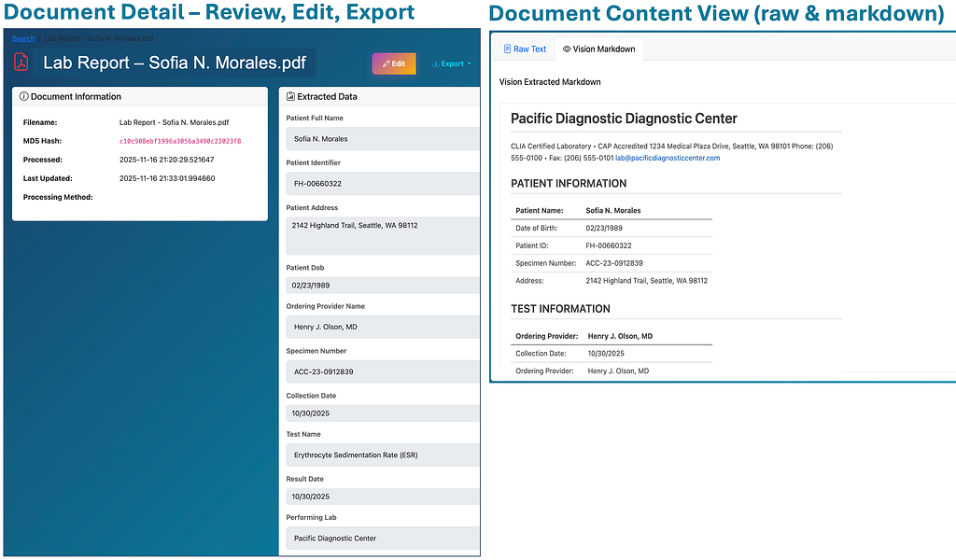This screenshot has height=560, width=956.
Task: Click the Pacific Diagnostic Diagnostic Center heading
Action: coord(624,119)
